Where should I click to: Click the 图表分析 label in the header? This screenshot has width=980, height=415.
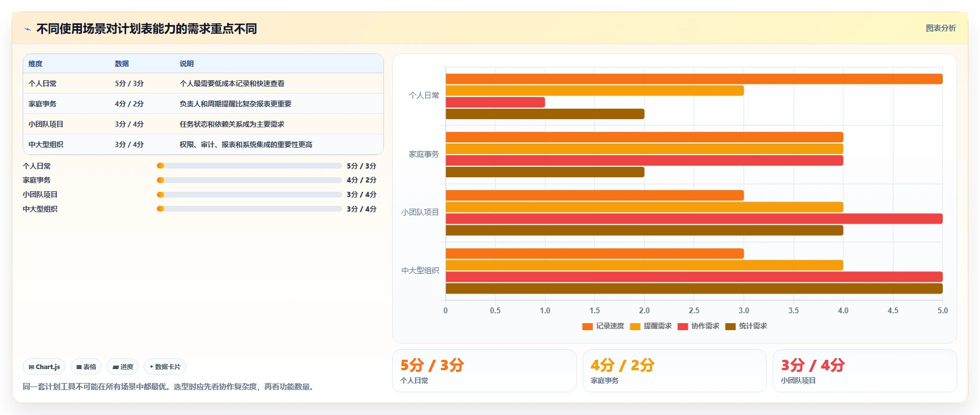point(940,28)
